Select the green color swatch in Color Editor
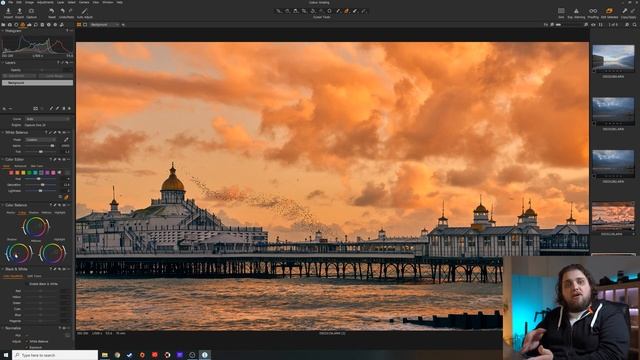This screenshot has width=640, height=360. pos(29,173)
